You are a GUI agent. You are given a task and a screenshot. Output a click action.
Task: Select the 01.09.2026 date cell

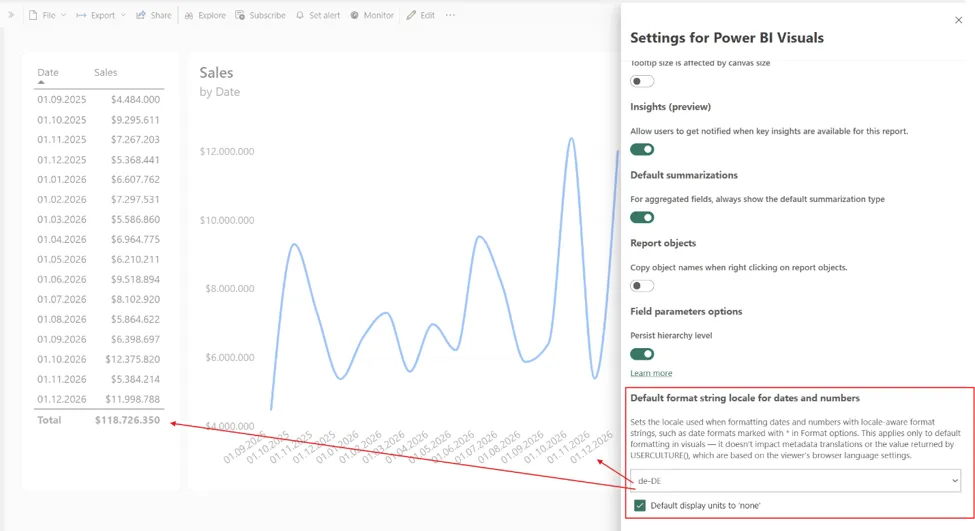62,339
